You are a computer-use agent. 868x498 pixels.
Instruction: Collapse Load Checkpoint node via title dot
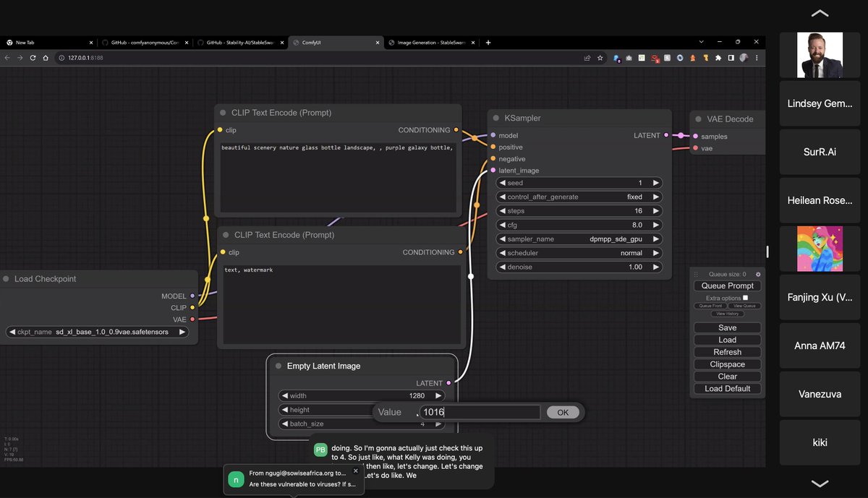point(7,279)
